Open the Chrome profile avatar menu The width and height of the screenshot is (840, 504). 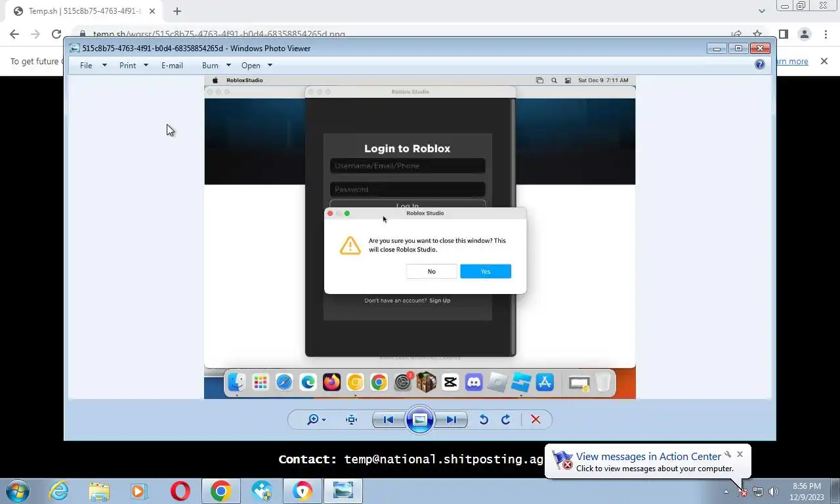(805, 34)
